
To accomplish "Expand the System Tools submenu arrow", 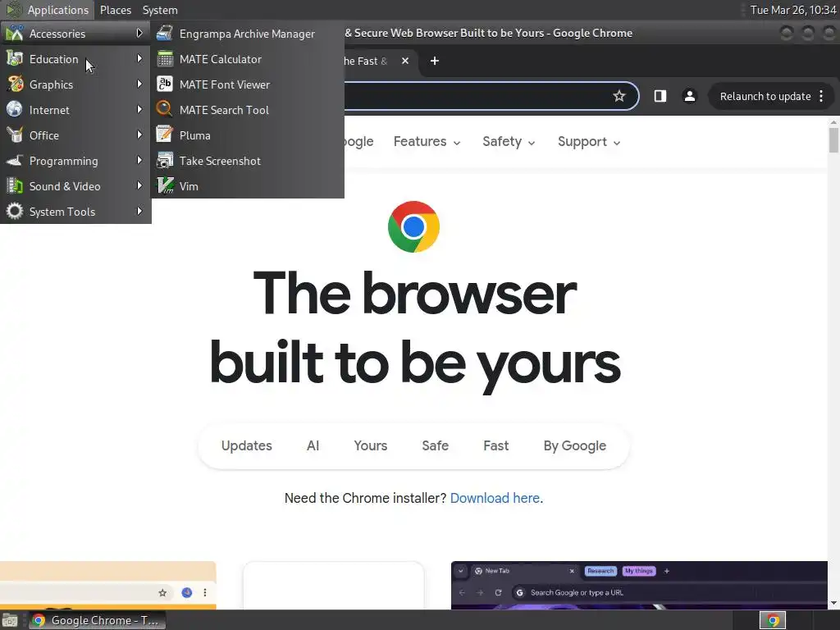I will (139, 211).
